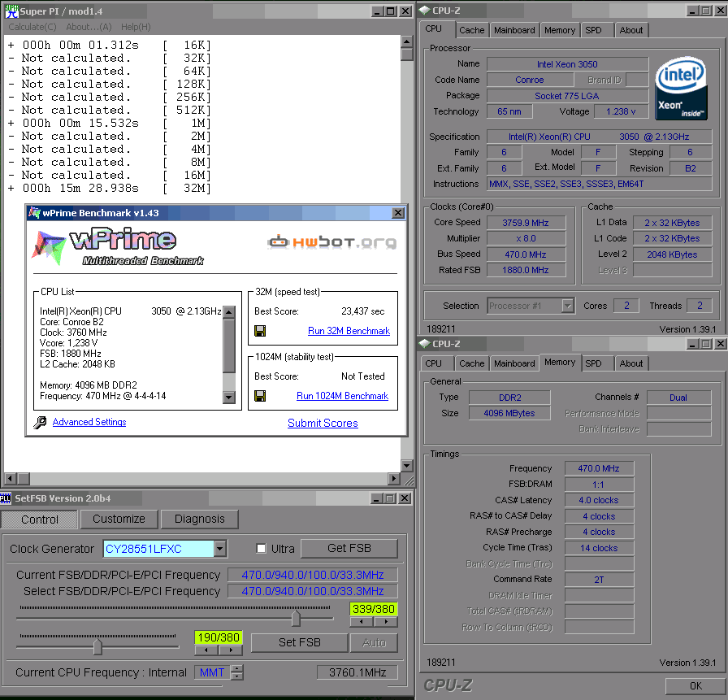Click the Select FSB/DDR/PCI-E/PCI Frequency value field

click(x=313, y=591)
